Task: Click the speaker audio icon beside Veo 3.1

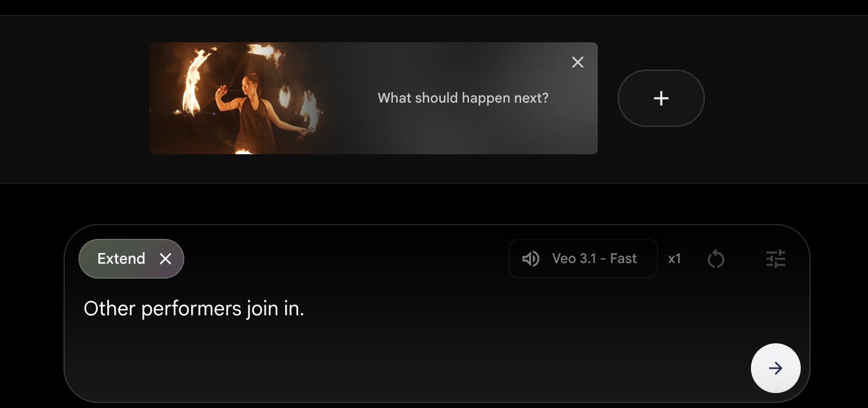Action: point(531,259)
